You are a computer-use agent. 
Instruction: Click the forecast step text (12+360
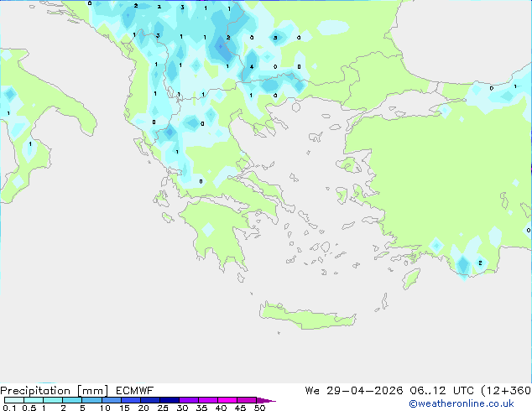click(x=506, y=391)
